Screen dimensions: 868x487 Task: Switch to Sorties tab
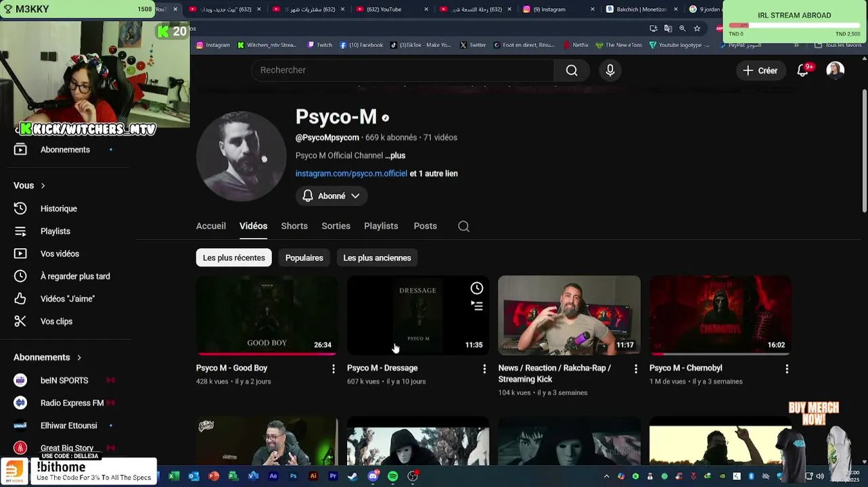[x=336, y=226]
